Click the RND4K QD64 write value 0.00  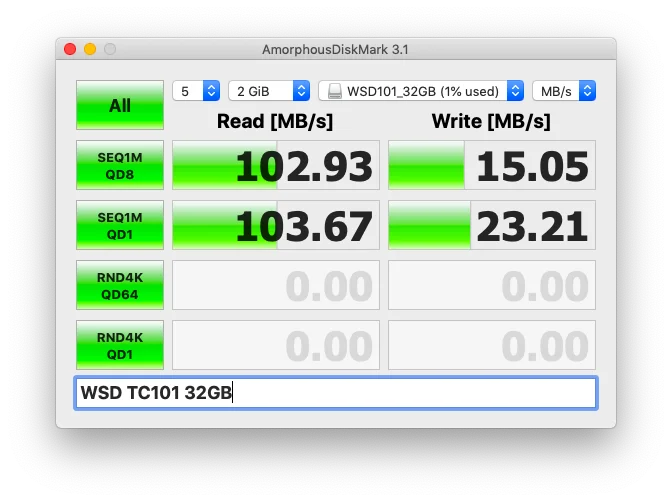[x=492, y=285]
